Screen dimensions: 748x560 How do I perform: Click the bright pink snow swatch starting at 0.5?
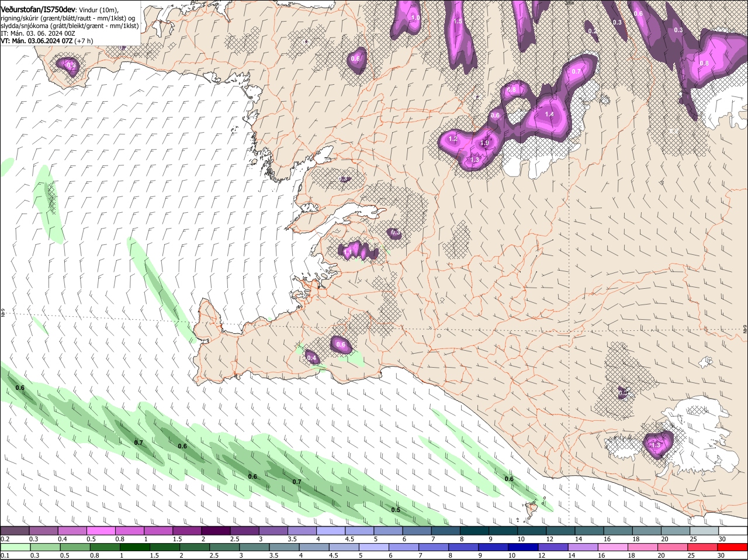[x=101, y=530]
